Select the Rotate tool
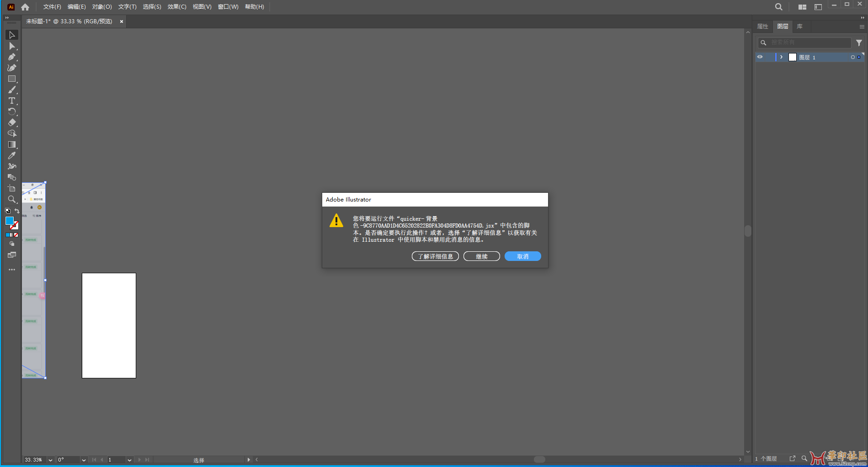Image resolution: width=868 pixels, height=467 pixels. point(12,112)
